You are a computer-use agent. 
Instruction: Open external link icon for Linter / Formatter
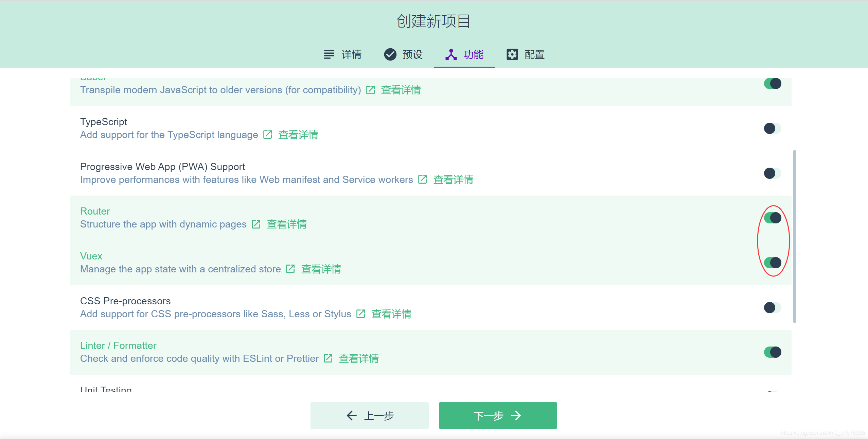pyautogui.click(x=328, y=359)
